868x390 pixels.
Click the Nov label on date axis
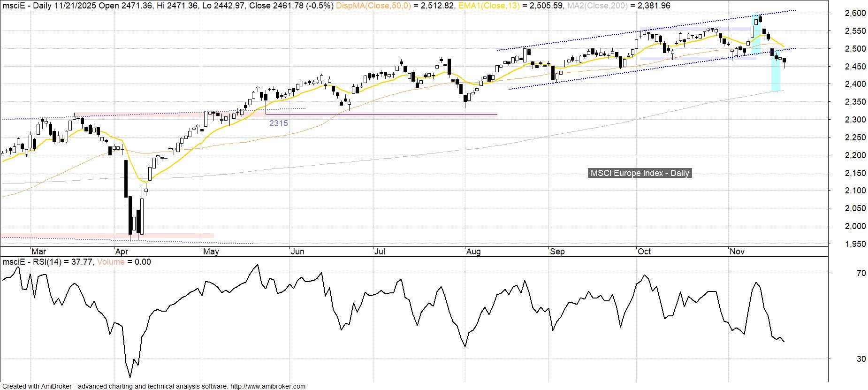pyautogui.click(x=737, y=252)
